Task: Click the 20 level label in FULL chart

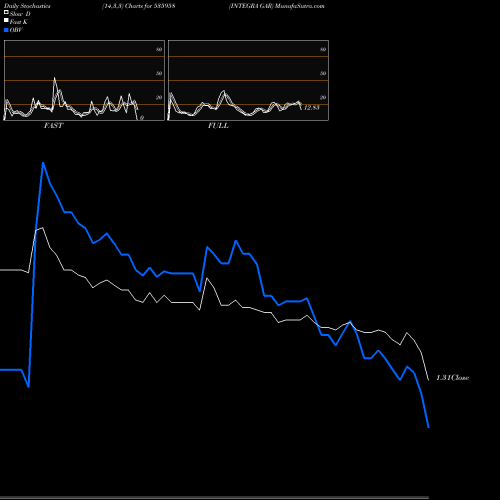Action: coord(323,97)
